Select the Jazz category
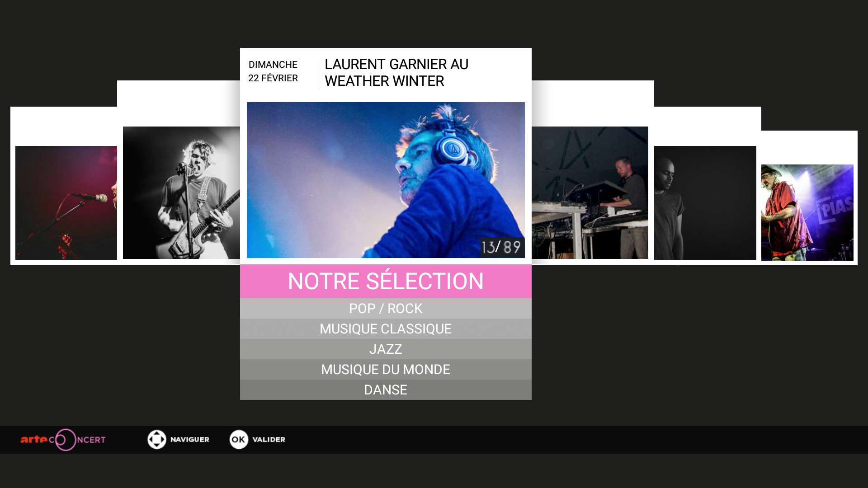The width and height of the screenshot is (868, 488). click(x=386, y=349)
